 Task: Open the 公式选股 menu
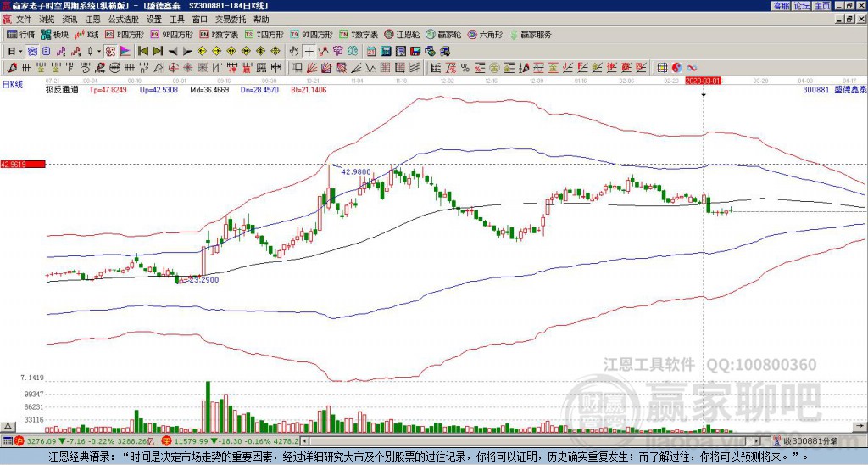(x=124, y=20)
